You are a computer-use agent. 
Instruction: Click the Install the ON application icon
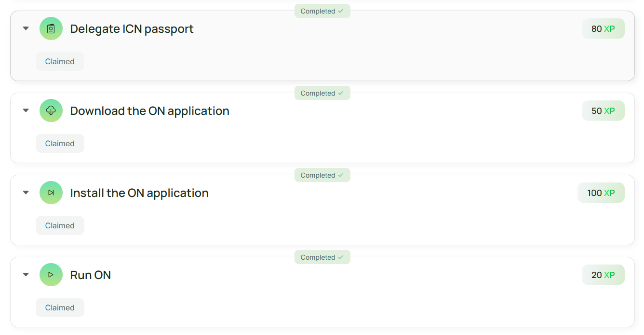point(51,193)
